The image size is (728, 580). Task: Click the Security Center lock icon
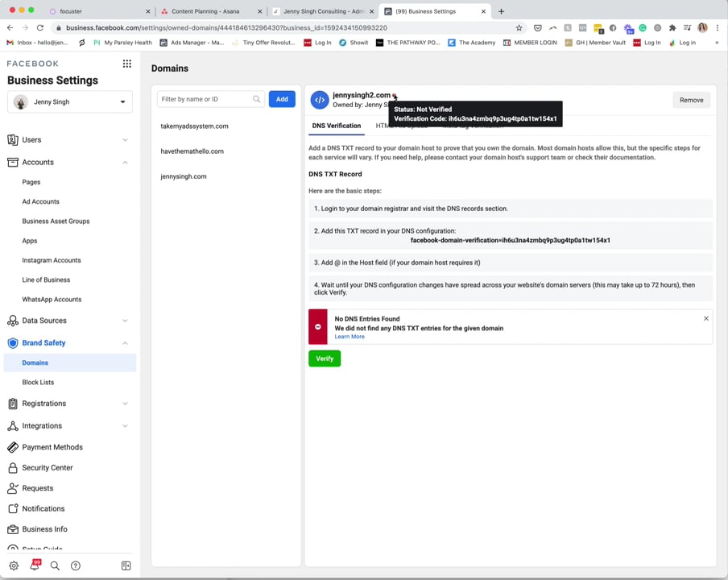point(13,467)
